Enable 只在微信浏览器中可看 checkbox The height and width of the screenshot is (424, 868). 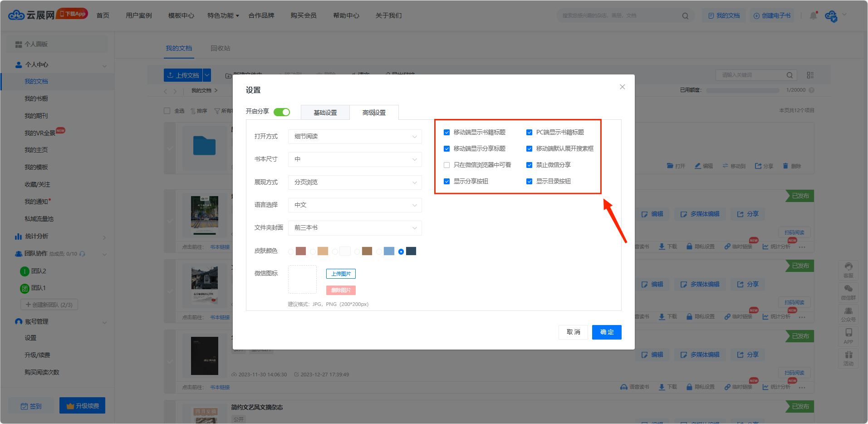click(x=447, y=165)
